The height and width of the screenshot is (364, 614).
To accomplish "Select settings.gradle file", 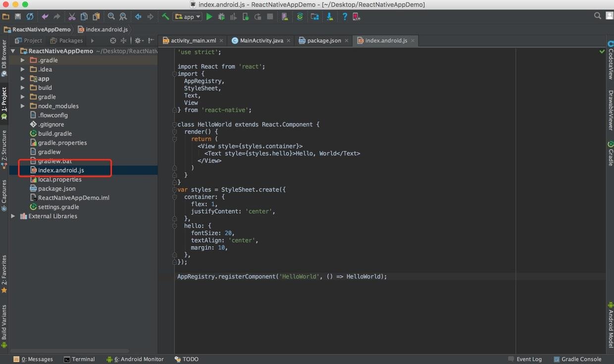I will (58, 207).
